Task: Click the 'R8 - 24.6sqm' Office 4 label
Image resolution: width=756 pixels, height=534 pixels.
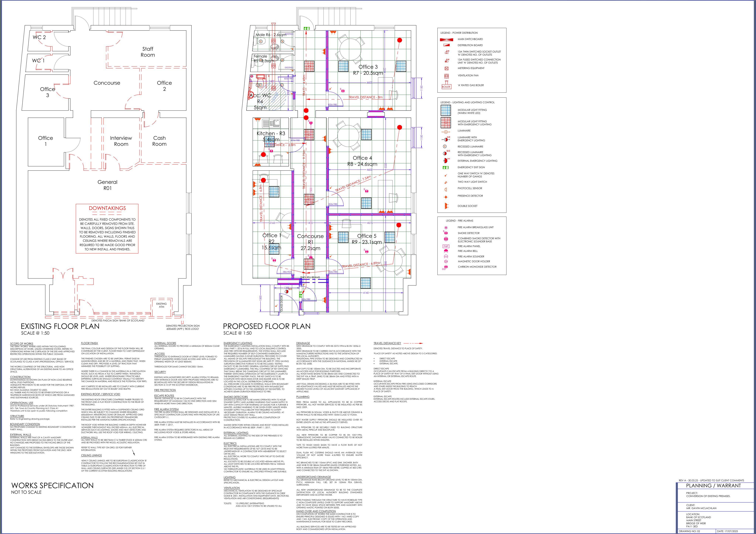Action: coord(362,164)
